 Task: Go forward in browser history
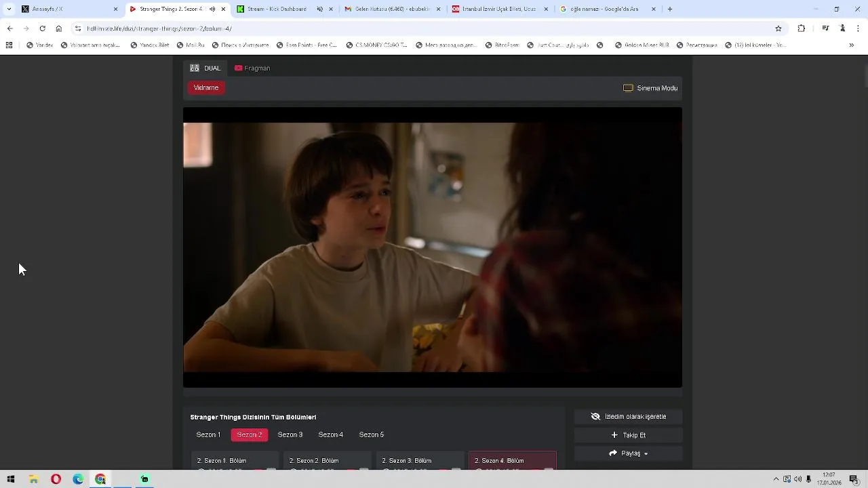point(26,28)
